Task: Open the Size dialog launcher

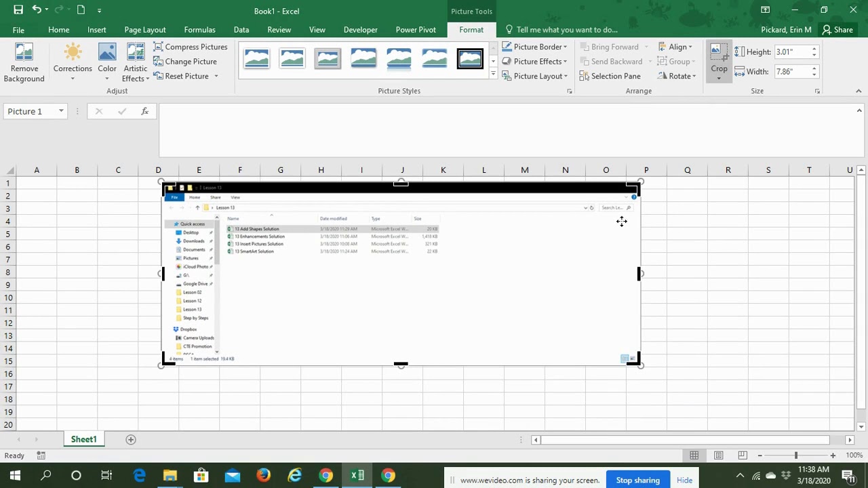Action: [817, 91]
